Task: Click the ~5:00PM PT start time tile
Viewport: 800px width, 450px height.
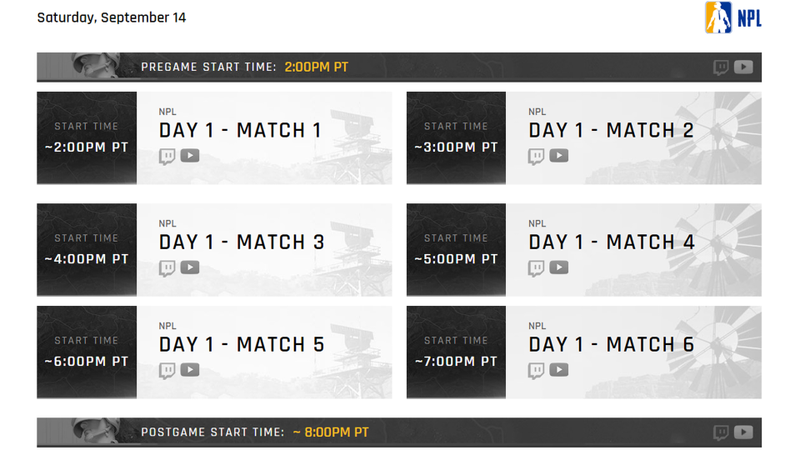Action: 456,250
